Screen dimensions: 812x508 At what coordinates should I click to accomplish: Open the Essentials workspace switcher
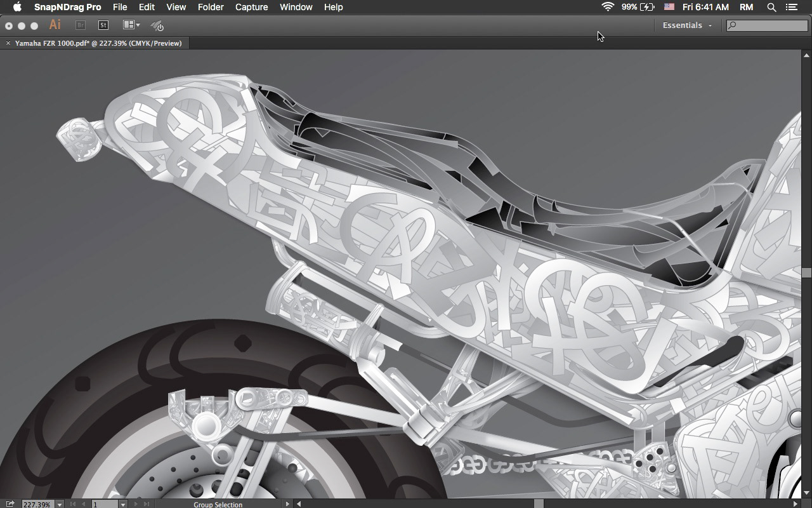coord(687,25)
